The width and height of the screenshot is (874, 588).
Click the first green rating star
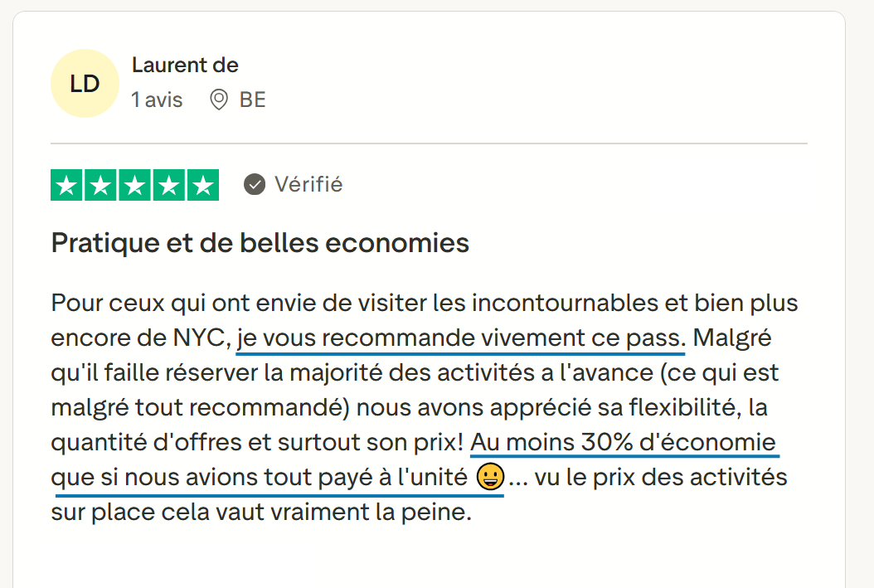[x=68, y=185]
